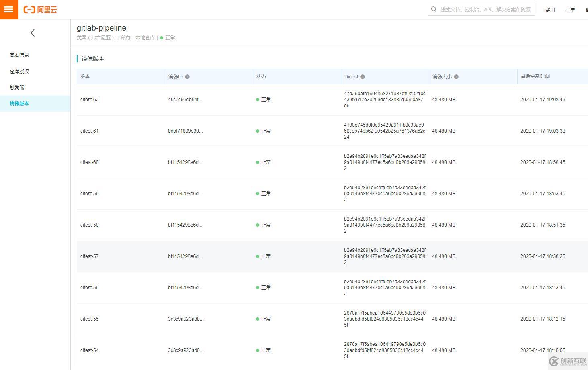
Task: Open the 费用 top menu
Action: click(550, 10)
